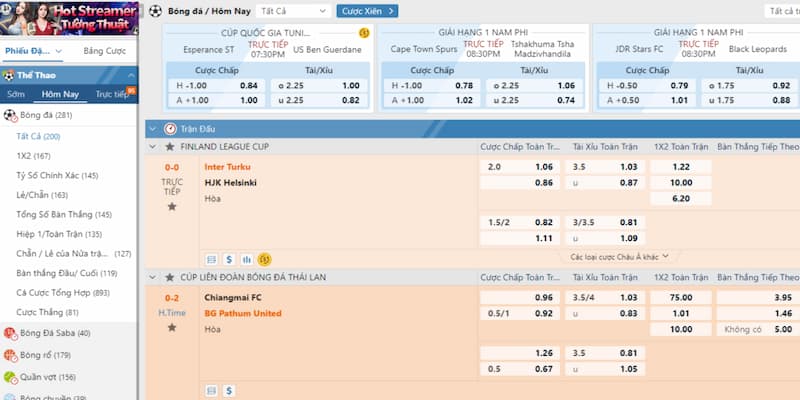The width and height of the screenshot is (800, 400).
Task: Click the Bóng rổ basketball icon
Action: tap(10, 355)
